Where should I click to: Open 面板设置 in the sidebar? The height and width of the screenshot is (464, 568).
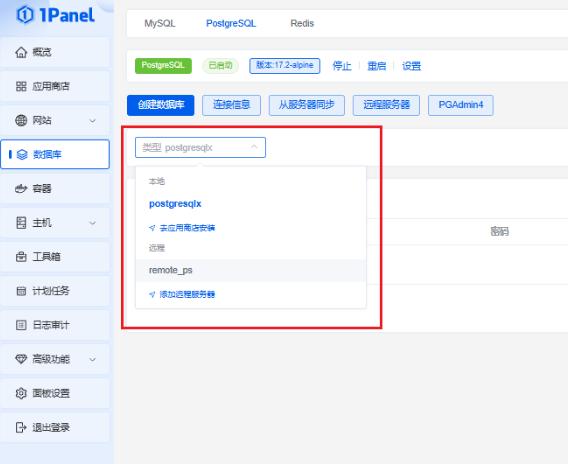[x=55, y=393]
